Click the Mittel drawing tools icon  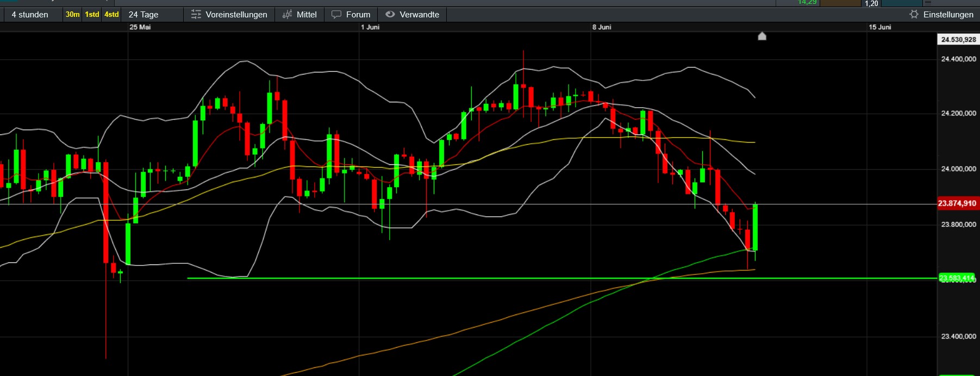(288, 15)
